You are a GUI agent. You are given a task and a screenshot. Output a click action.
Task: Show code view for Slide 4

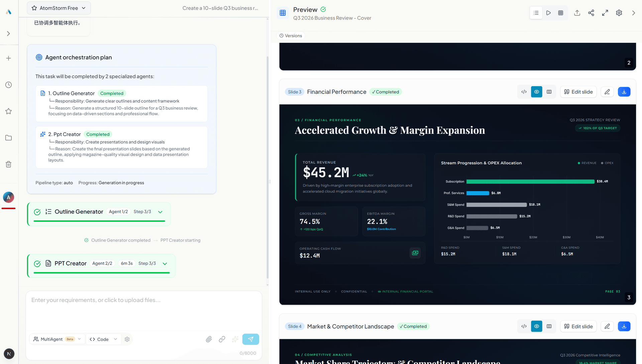tap(524, 326)
